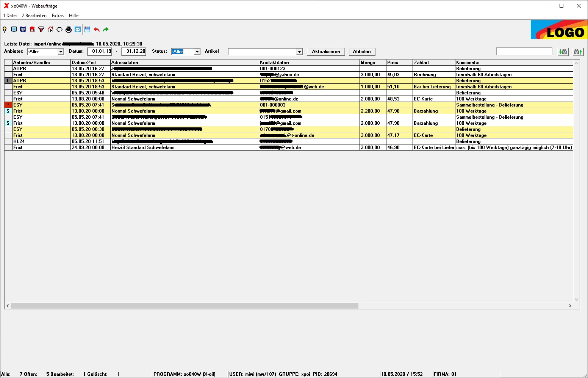588x378 pixels.
Task: Click the price cell 48,53
Action: click(399, 99)
